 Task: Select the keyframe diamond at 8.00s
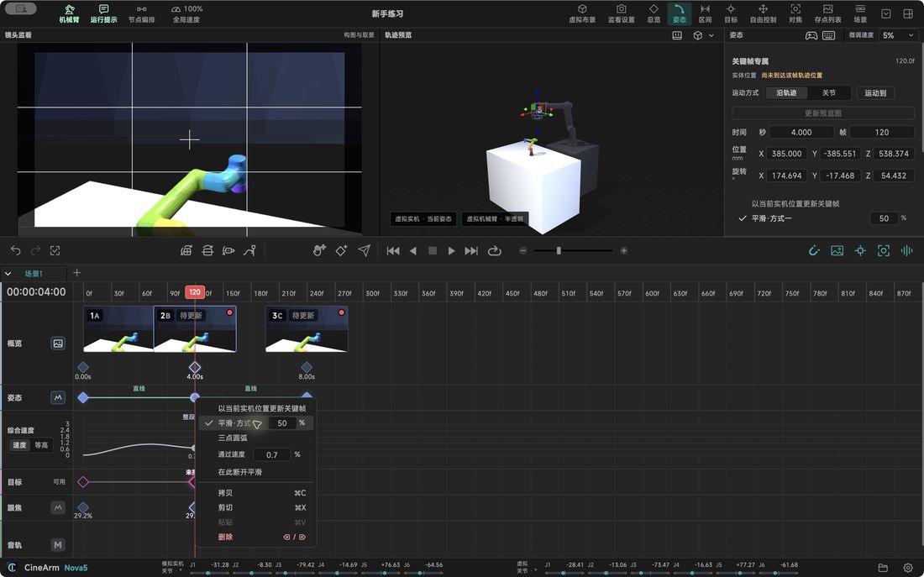click(x=307, y=367)
